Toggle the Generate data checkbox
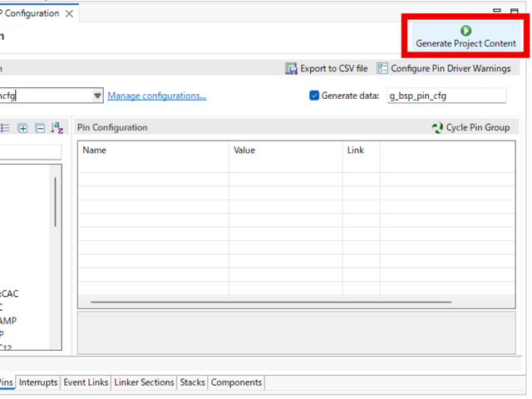The image size is (532, 399). click(314, 96)
